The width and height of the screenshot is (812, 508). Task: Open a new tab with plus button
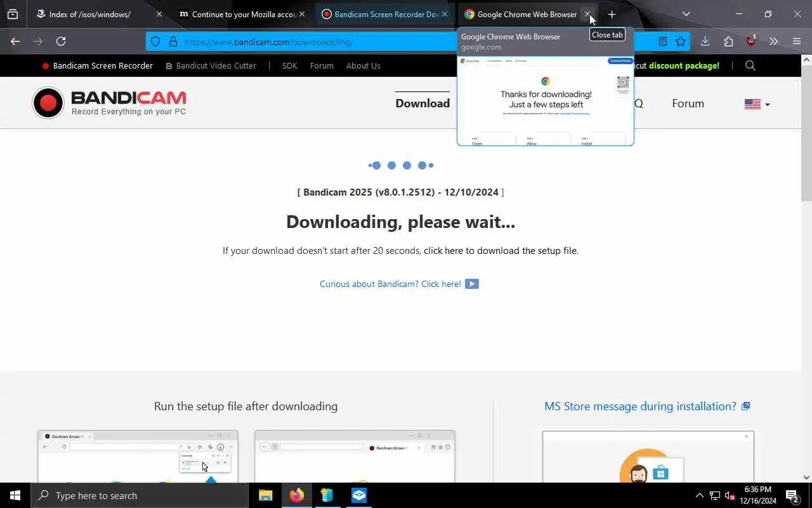[x=612, y=14]
